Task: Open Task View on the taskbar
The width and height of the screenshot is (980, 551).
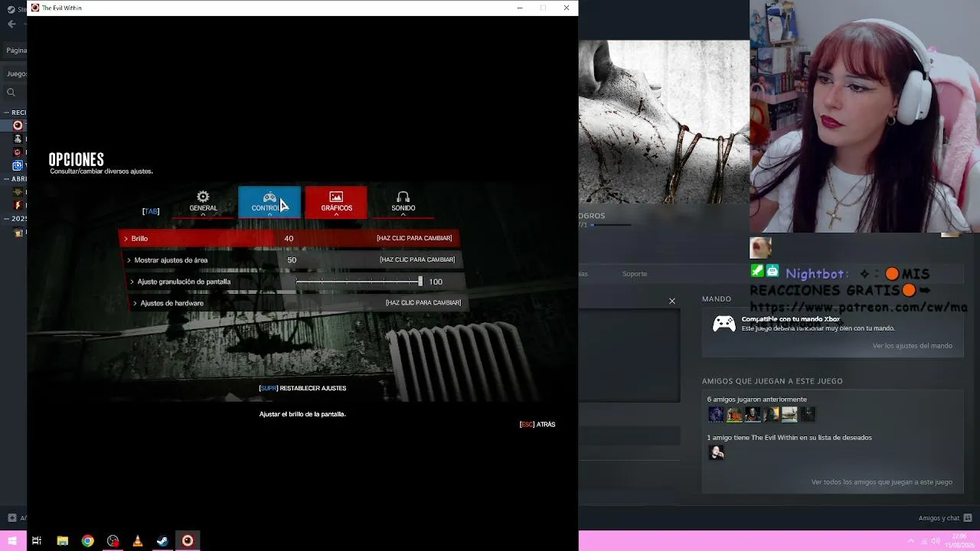Action: coord(37,541)
